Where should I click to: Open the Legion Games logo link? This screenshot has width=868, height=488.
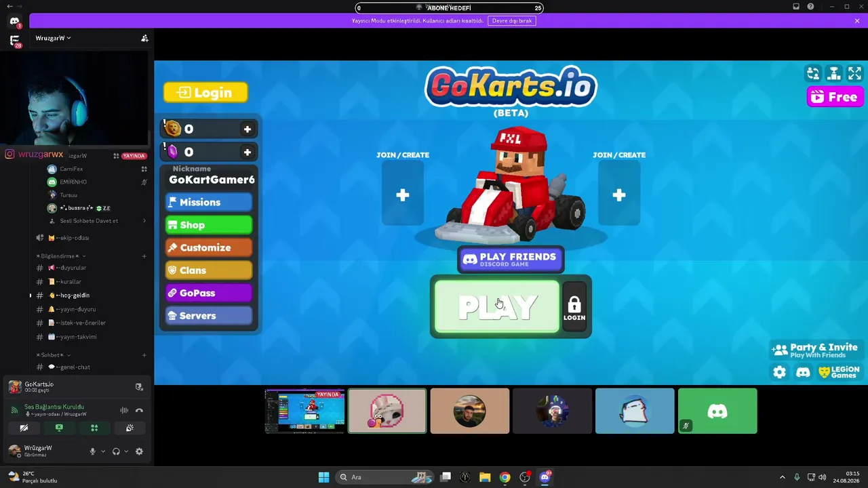[x=839, y=372]
